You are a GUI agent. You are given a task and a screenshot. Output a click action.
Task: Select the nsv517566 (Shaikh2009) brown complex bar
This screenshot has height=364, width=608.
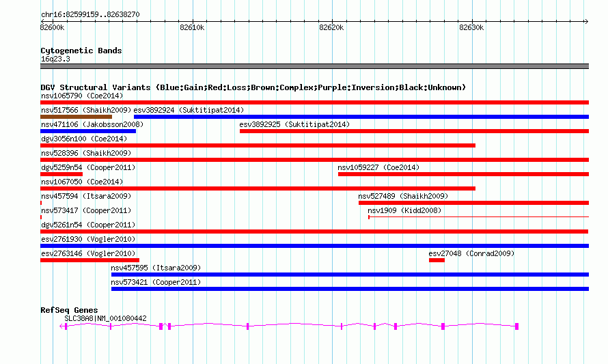(76, 117)
